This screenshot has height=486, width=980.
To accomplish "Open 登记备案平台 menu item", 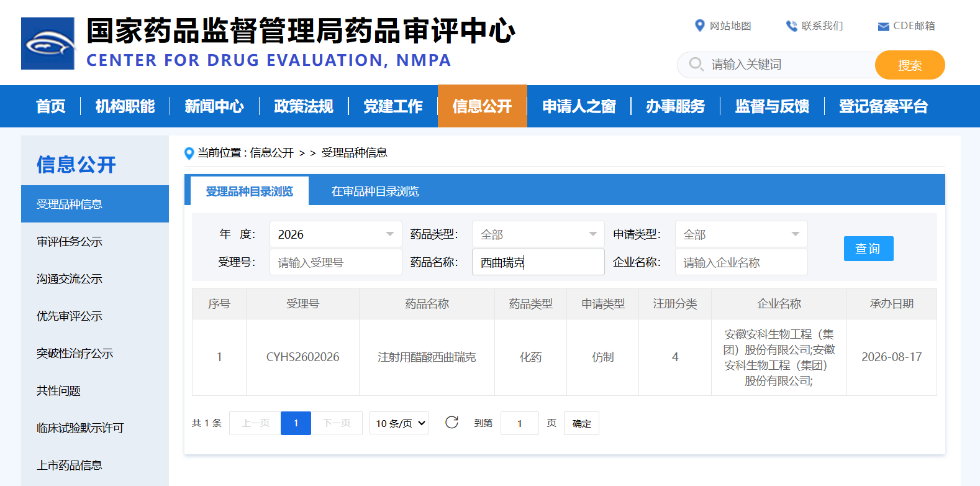I will [883, 106].
